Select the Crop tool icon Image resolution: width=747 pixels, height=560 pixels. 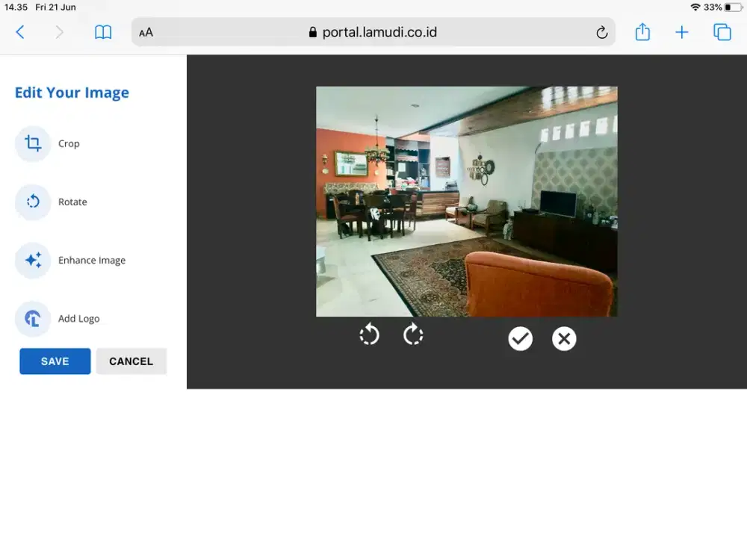[x=33, y=143]
